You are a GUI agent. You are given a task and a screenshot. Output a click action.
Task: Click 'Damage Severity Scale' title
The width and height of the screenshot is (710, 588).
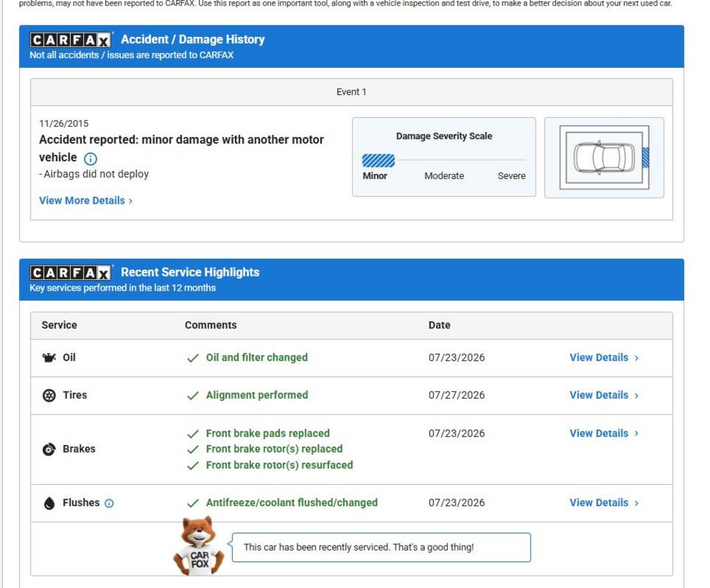tap(444, 136)
